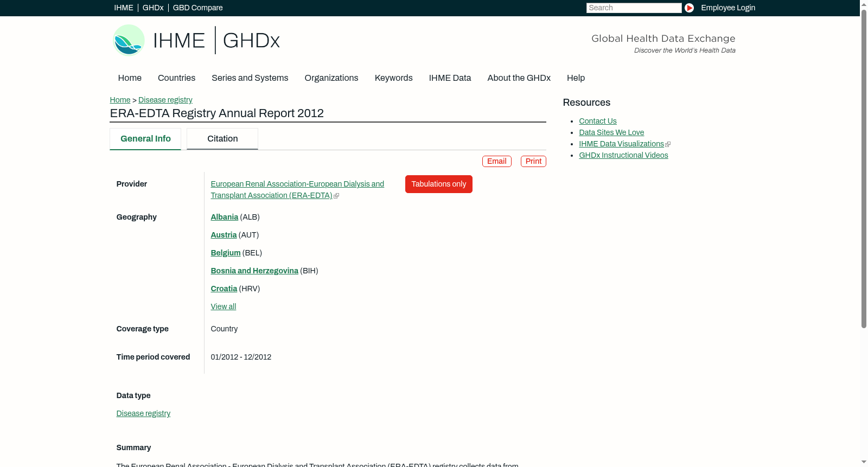This screenshot has width=868, height=467.
Task: Click Home breadcrumb link
Action: tap(120, 100)
